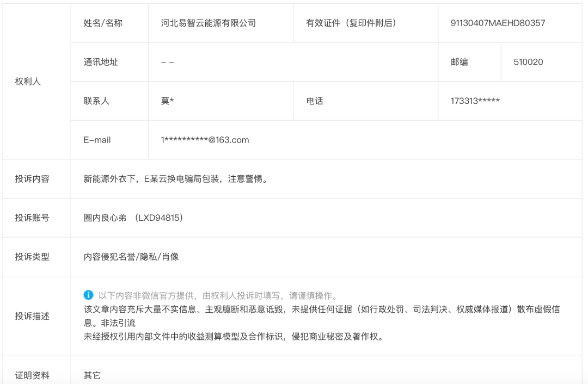
Task: Select account 圈内良心弟（LXD94815）
Action: 133,218
